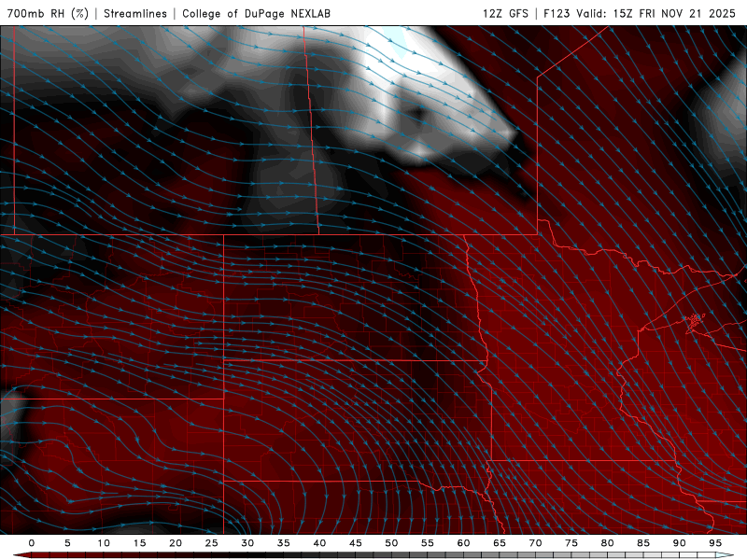Image resolution: width=747 pixels, height=560 pixels.
Task: Select the '15' label on the color scale
Action: [x=139, y=543]
